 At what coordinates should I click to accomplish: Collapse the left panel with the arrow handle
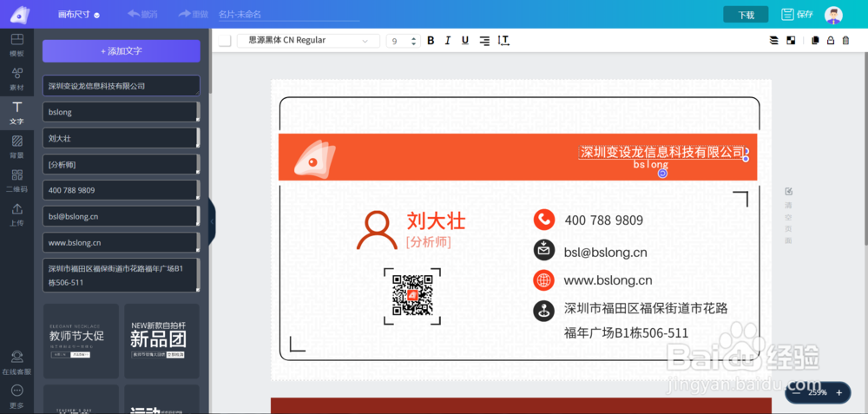point(212,221)
